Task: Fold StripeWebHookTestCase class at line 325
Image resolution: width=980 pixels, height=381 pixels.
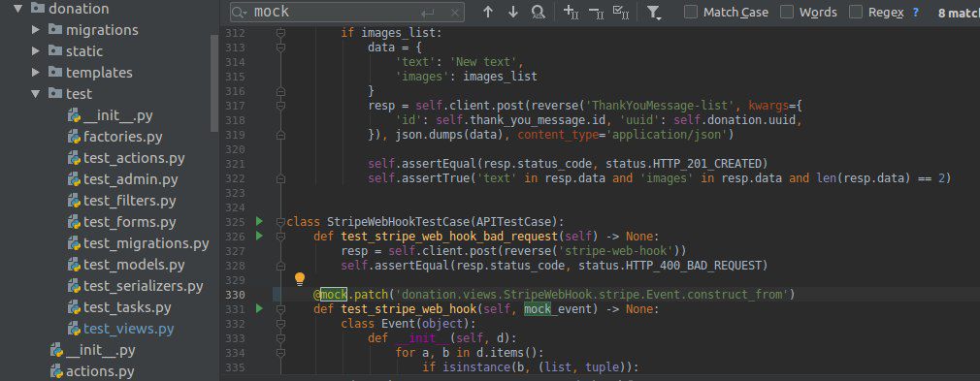Action: [x=280, y=222]
